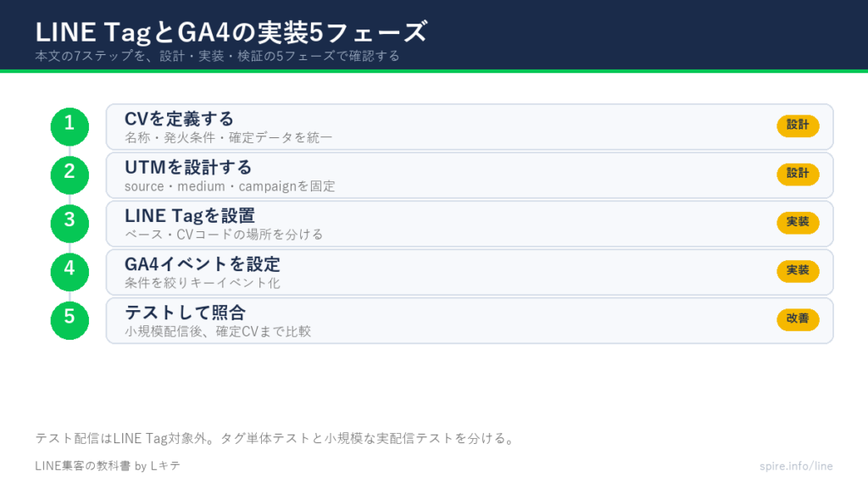This screenshot has width=868, height=488.
Task: Click the green number 2 circle
Action: coord(70,175)
